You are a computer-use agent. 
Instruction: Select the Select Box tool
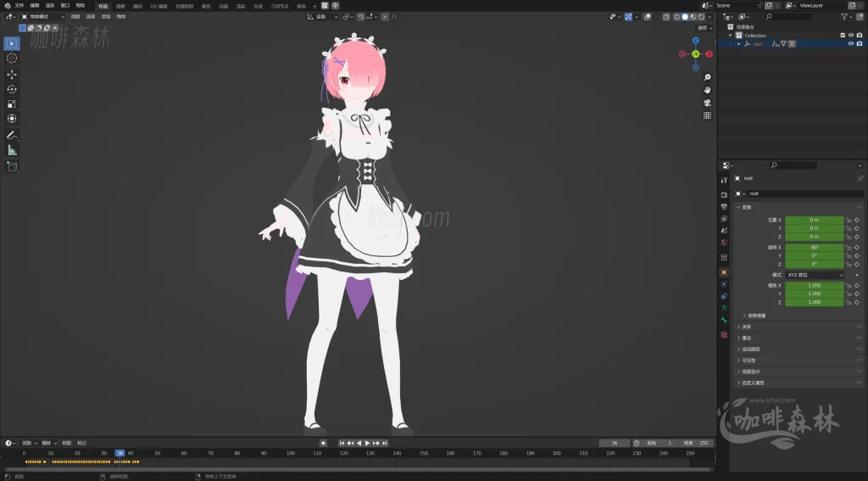(12, 43)
